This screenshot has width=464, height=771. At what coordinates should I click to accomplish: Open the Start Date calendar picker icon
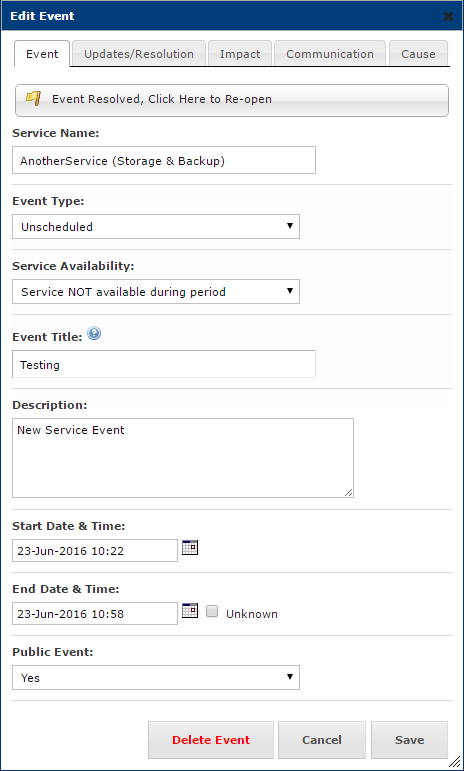(190, 547)
